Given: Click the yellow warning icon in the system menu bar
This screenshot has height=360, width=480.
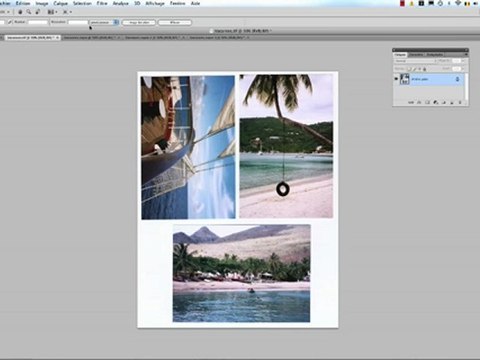Looking at the screenshot, I should (412, 3).
